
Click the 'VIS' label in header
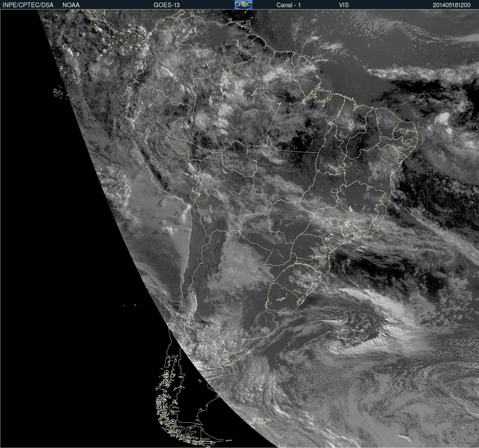(344, 5)
